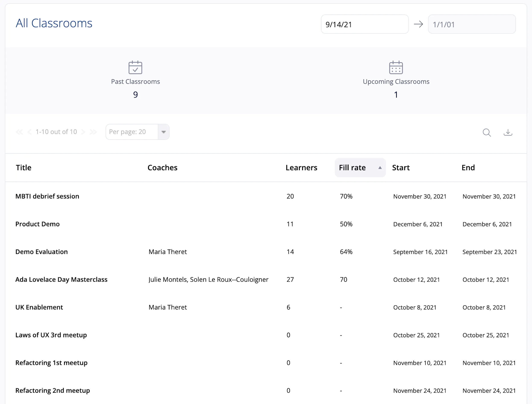Open the Product Demo classroom
The image size is (532, 404).
pyautogui.click(x=38, y=224)
